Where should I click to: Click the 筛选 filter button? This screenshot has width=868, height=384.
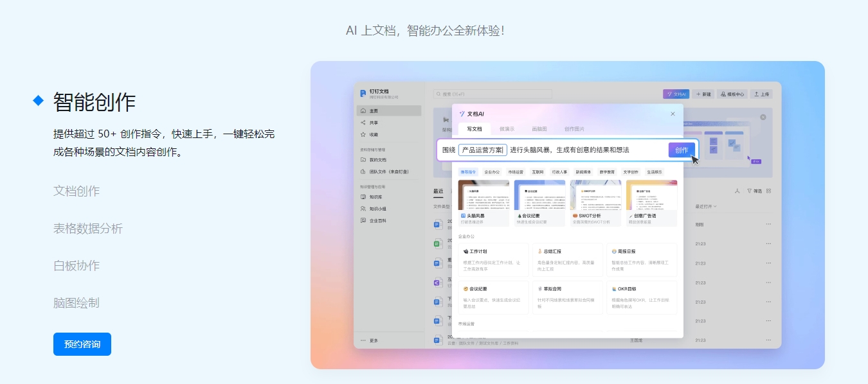(754, 191)
